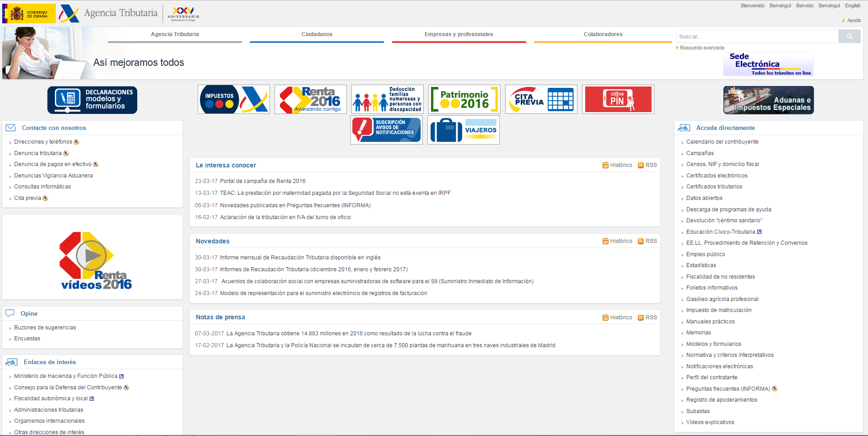Select the Agencia Tributaria navigation tab
This screenshot has height=436, width=868.
(175, 35)
